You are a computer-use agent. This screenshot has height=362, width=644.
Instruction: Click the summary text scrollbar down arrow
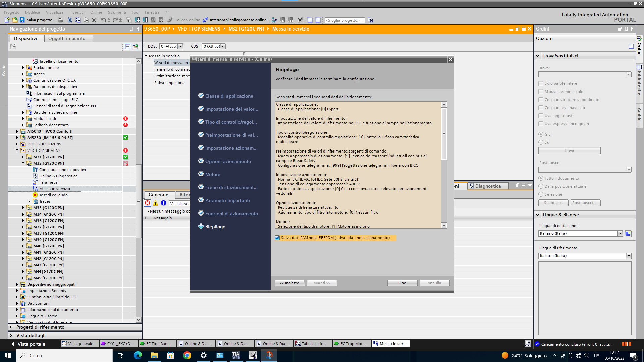[x=444, y=225]
